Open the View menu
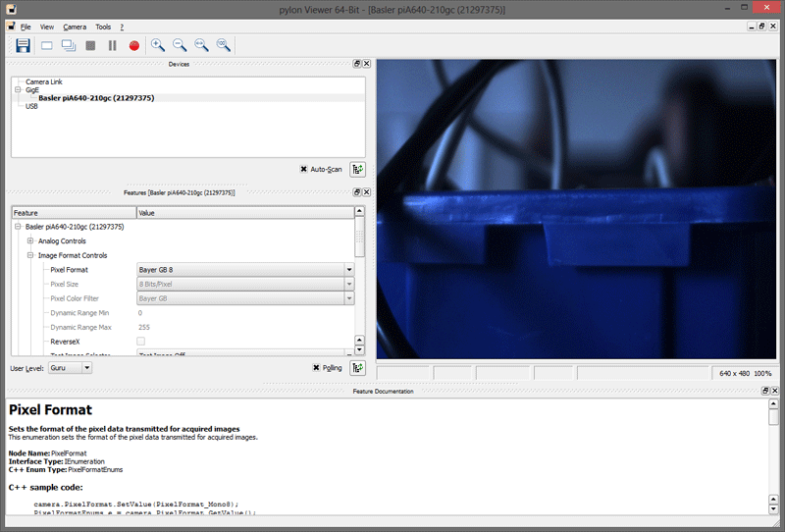This screenshot has height=532, width=785. click(47, 27)
